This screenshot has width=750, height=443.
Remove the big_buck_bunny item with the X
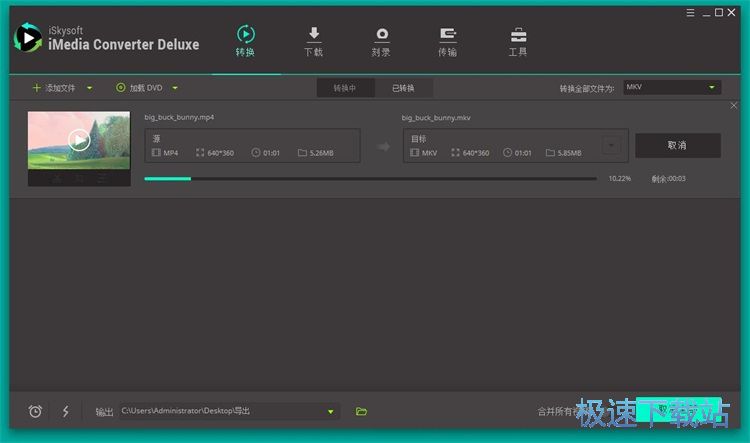click(x=734, y=105)
